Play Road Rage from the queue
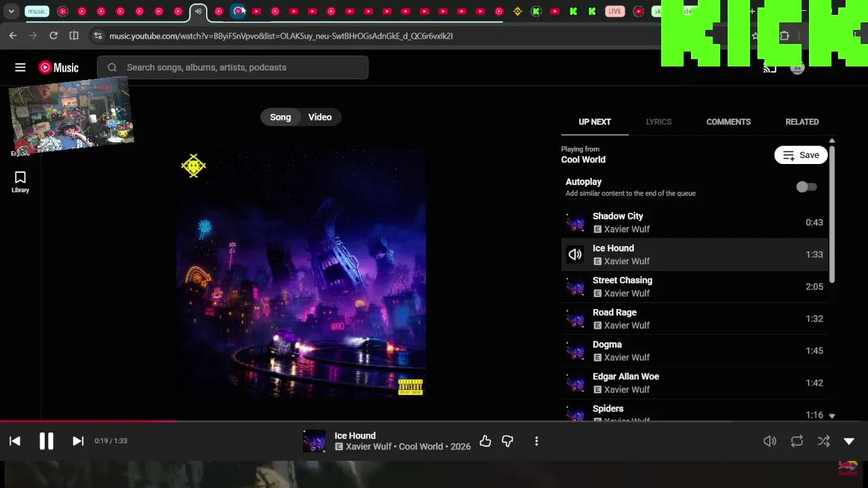Viewport: 868px width, 488px height. pyautogui.click(x=694, y=319)
